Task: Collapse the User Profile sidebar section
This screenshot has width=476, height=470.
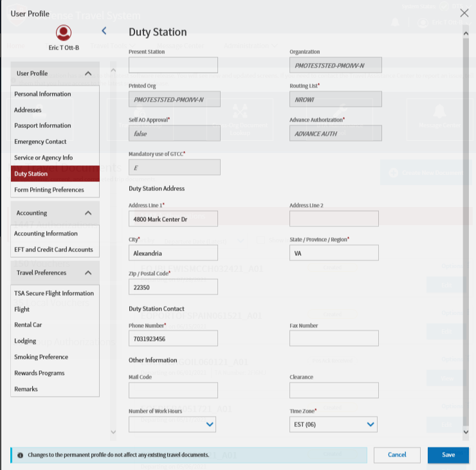Action: point(88,74)
